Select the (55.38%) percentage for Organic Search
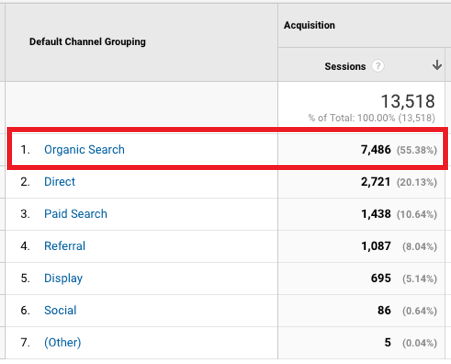 click(417, 150)
